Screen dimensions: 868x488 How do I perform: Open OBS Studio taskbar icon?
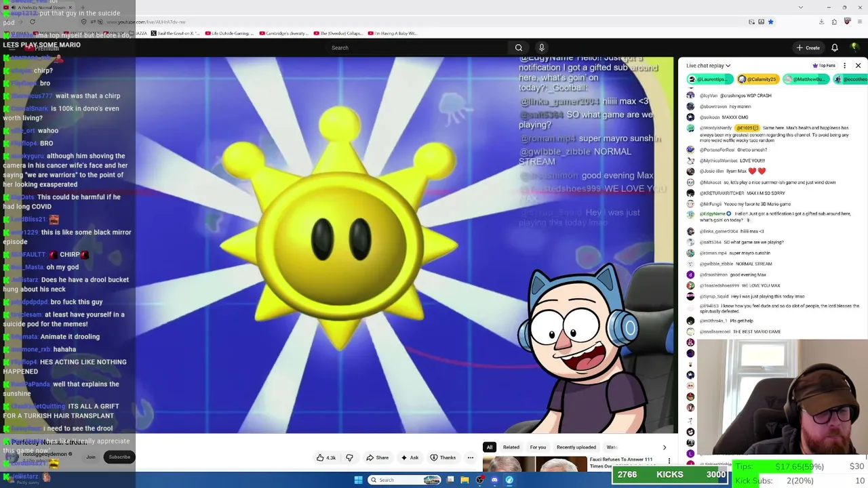[x=479, y=480]
